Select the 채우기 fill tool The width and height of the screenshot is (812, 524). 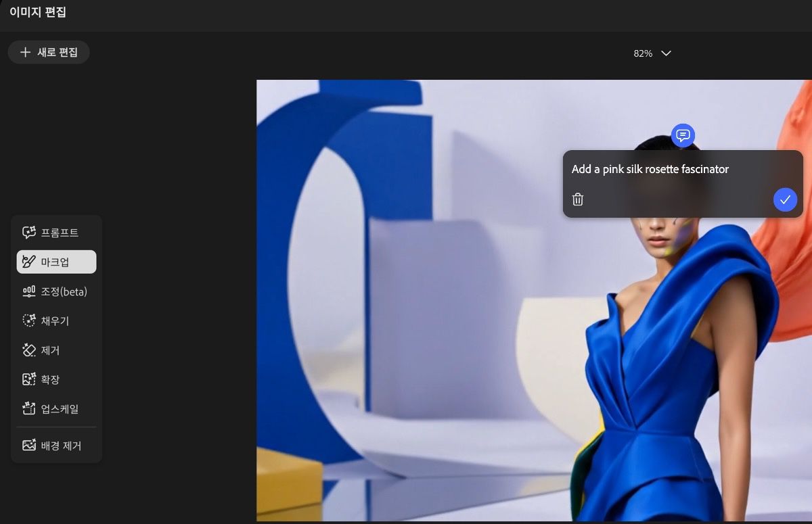tap(57, 321)
